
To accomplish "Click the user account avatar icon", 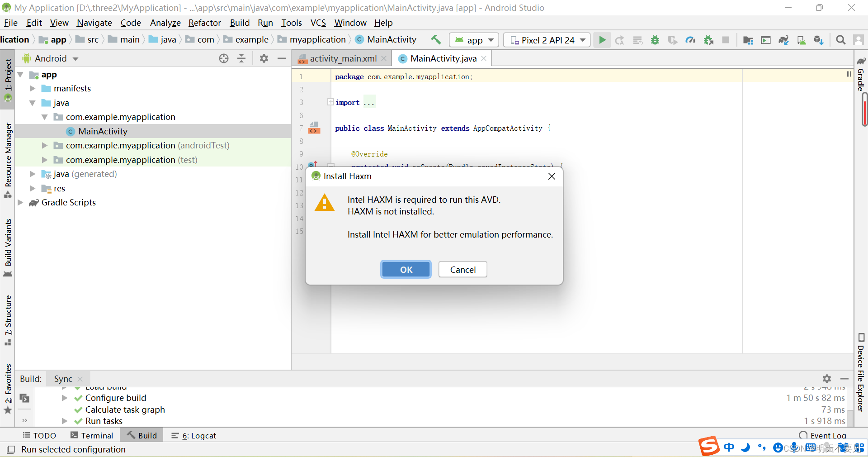I will click(859, 40).
